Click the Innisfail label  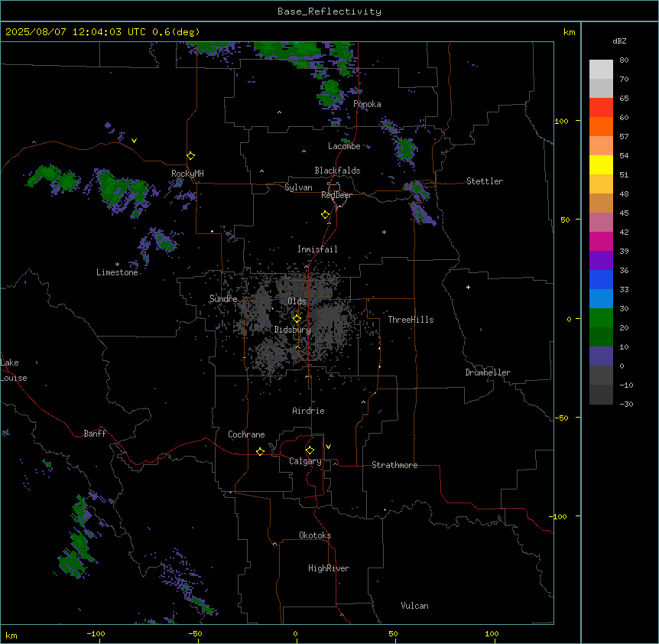coord(317,249)
